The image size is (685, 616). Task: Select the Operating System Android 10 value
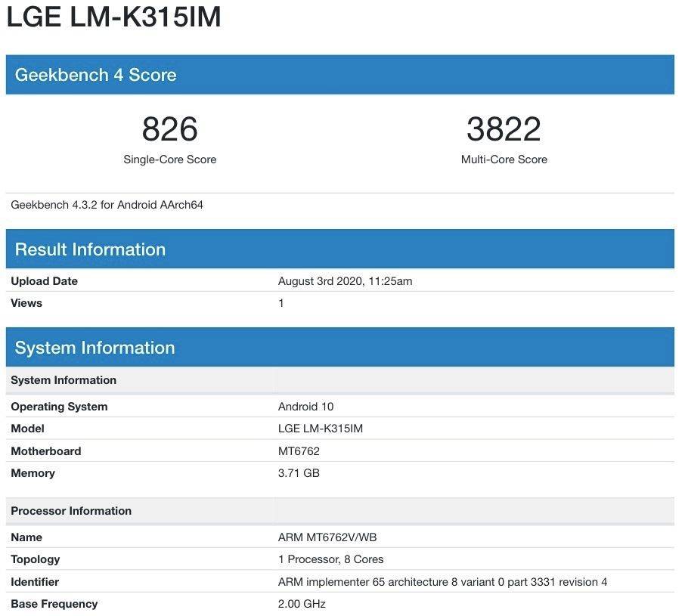[x=305, y=406]
